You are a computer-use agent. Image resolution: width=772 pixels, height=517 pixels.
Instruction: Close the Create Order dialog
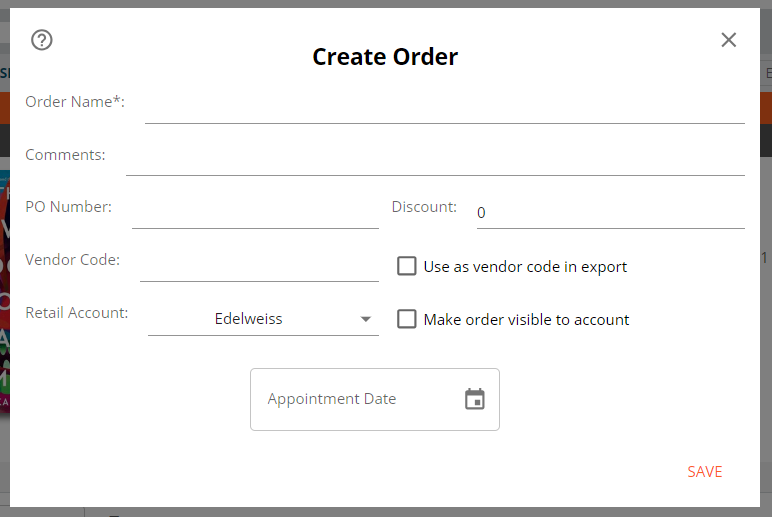coord(729,40)
